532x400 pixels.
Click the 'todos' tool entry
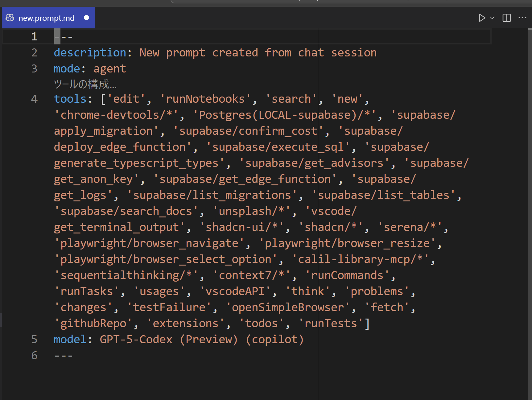point(262,324)
